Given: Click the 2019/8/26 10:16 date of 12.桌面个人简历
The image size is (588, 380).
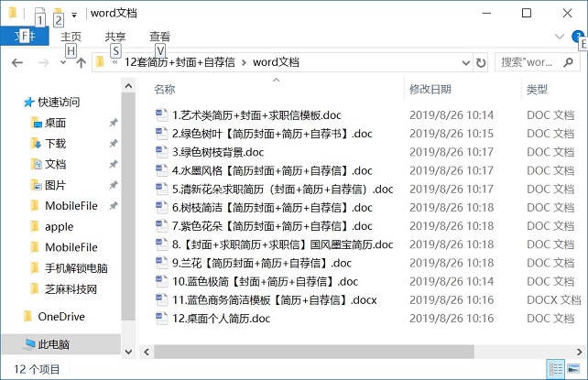Looking at the screenshot, I should pyautogui.click(x=452, y=319).
